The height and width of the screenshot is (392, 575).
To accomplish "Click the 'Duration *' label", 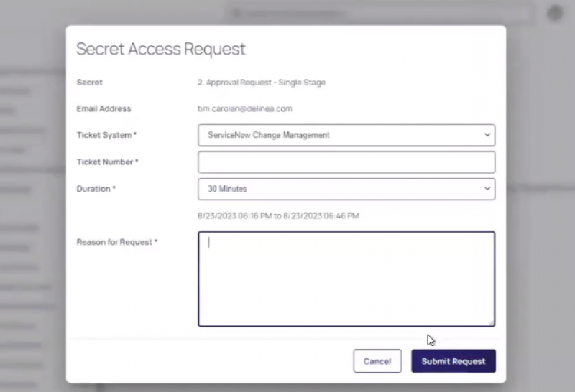I will tap(96, 189).
